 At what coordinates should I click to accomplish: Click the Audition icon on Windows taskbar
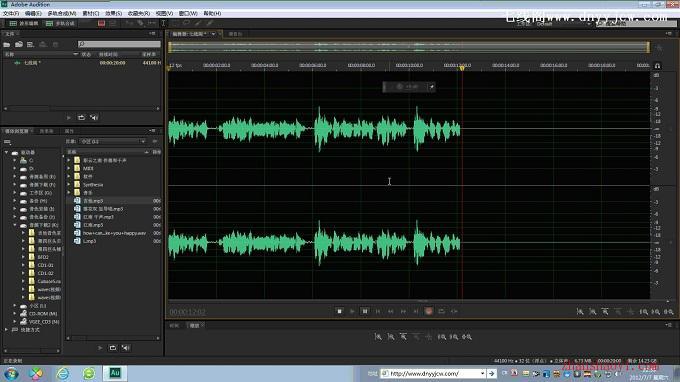[x=115, y=373]
